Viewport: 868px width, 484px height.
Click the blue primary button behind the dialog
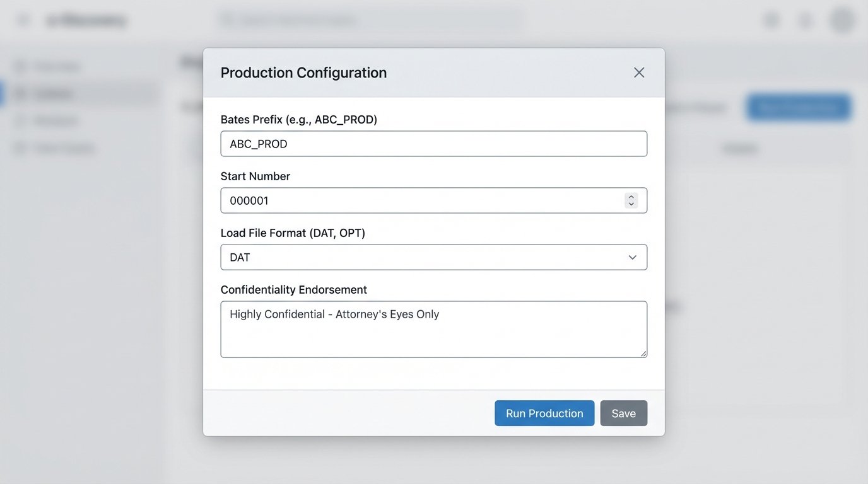tap(798, 107)
